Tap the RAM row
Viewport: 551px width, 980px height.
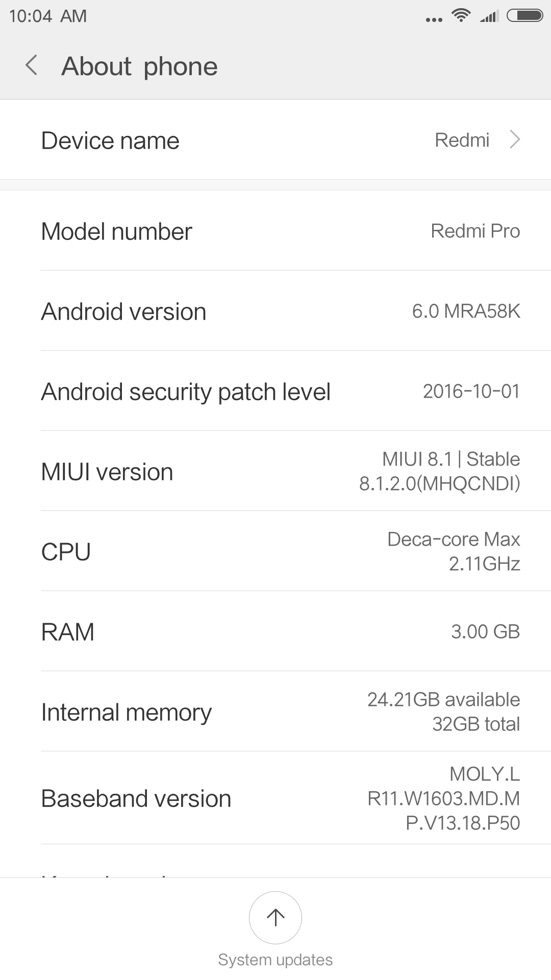(275, 632)
